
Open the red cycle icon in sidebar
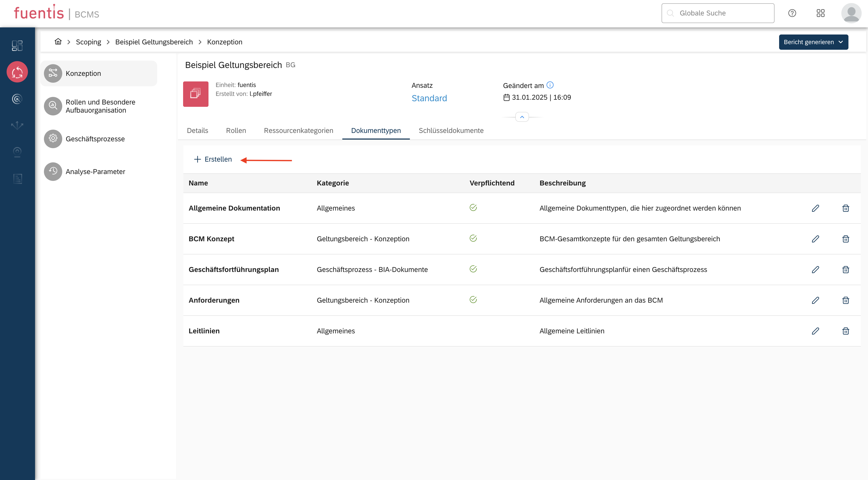tap(17, 72)
